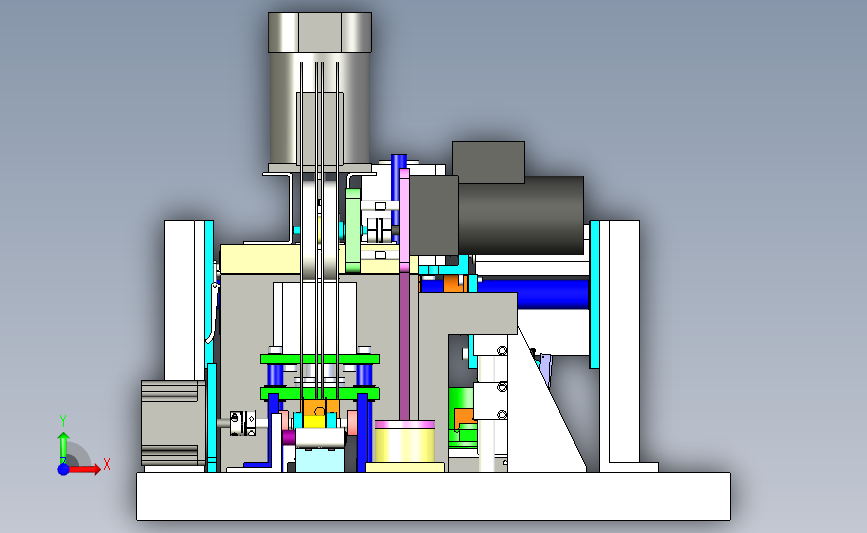
Task: Select the gray L-shaped bracket in the center
Action: tap(467, 314)
